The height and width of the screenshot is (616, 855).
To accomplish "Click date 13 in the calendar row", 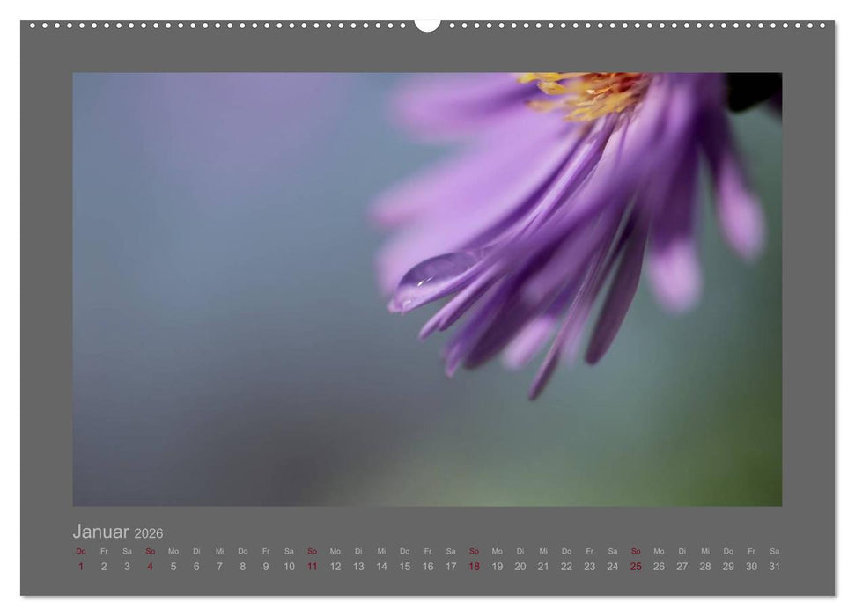I will click(x=358, y=567).
